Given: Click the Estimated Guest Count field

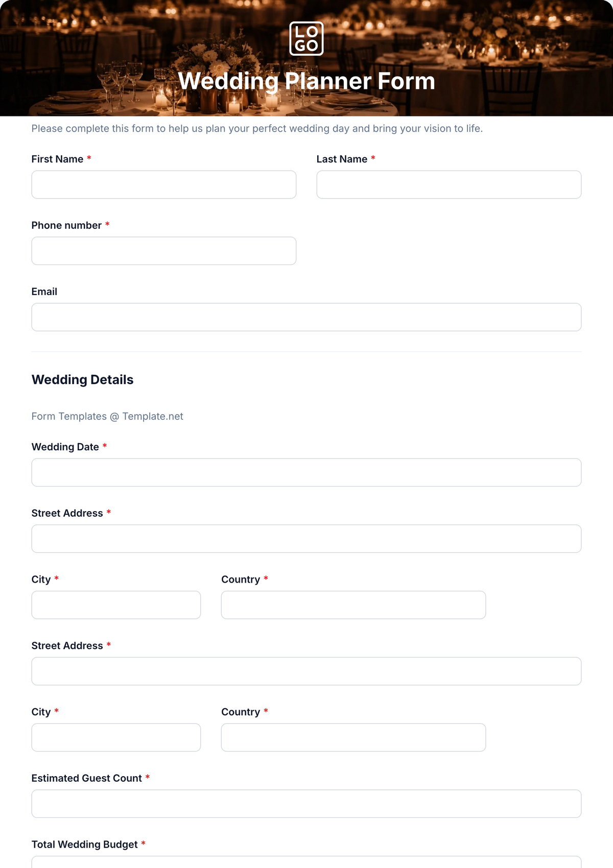Looking at the screenshot, I should [x=306, y=804].
